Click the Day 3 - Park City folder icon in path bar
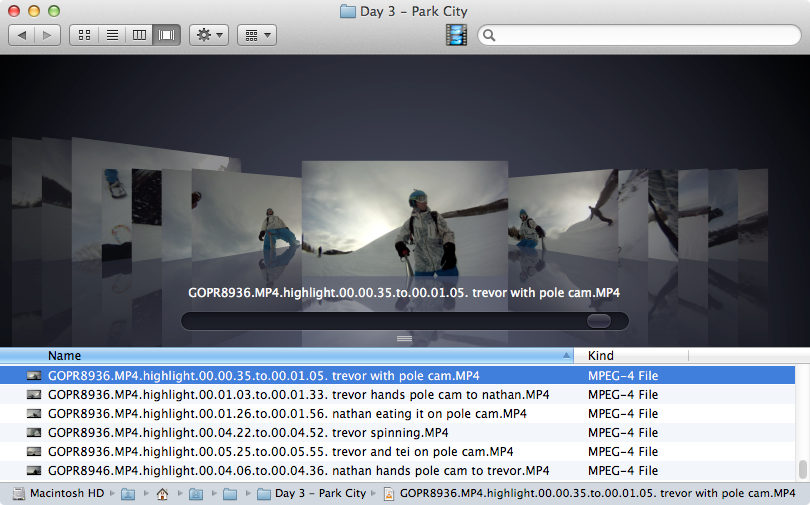This screenshot has width=810, height=505. tap(264, 494)
